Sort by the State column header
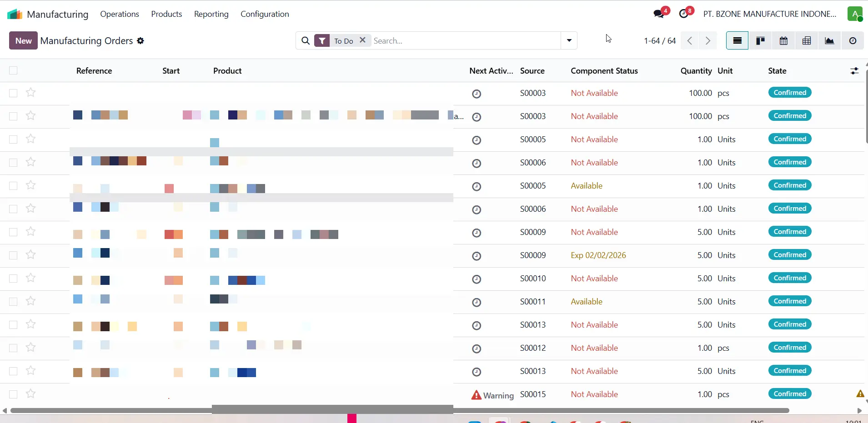This screenshot has width=868, height=423. coord(777,71)
